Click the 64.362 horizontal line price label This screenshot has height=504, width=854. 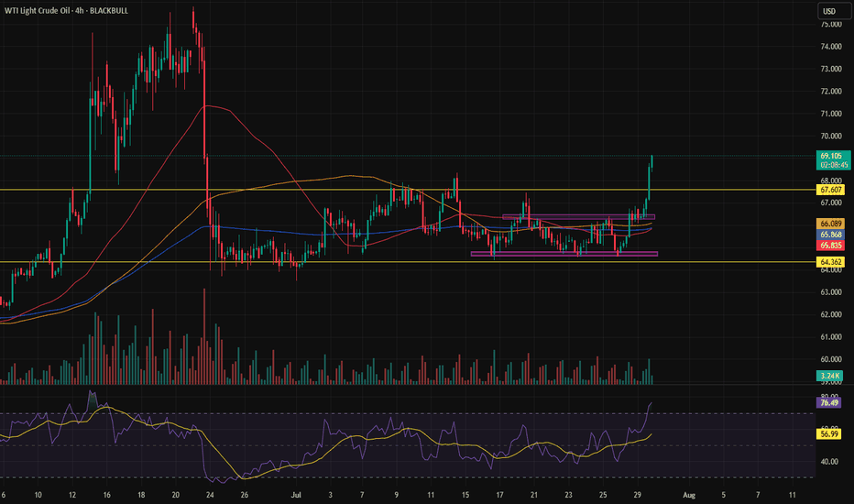(x=831, y=262)
